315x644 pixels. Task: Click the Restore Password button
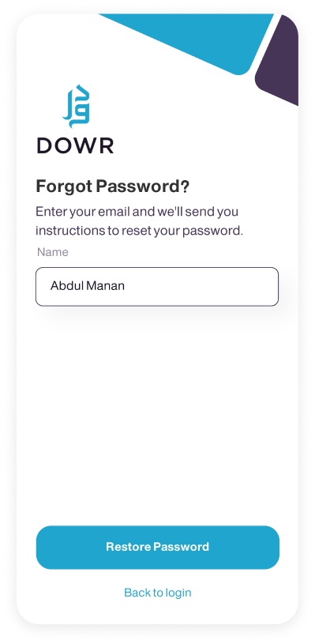point(158,547)
